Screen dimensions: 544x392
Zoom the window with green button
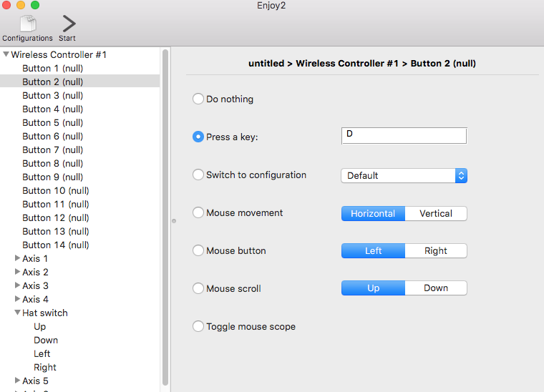point(35,5)
